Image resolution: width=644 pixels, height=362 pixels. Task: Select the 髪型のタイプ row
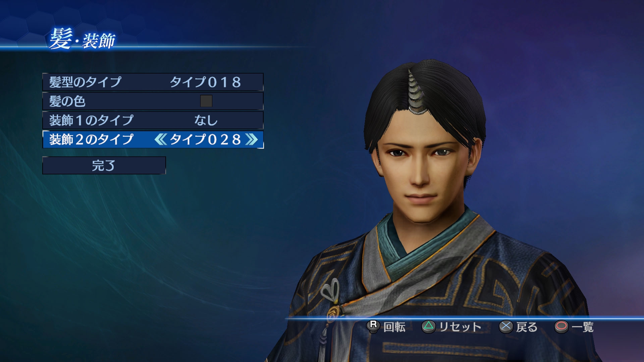153,82
